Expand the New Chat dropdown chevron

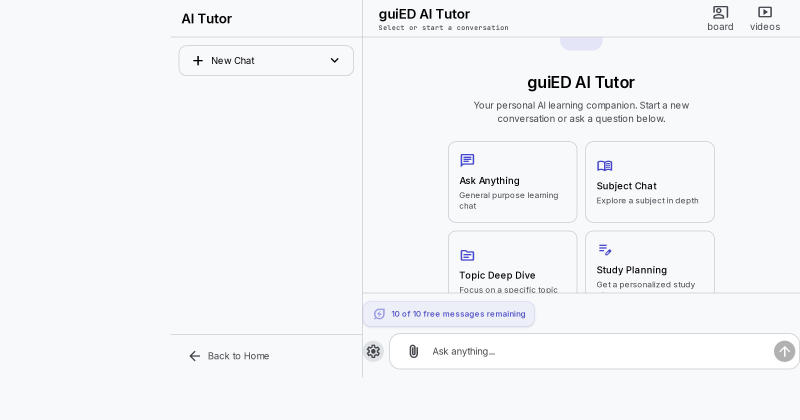(334, 60)
